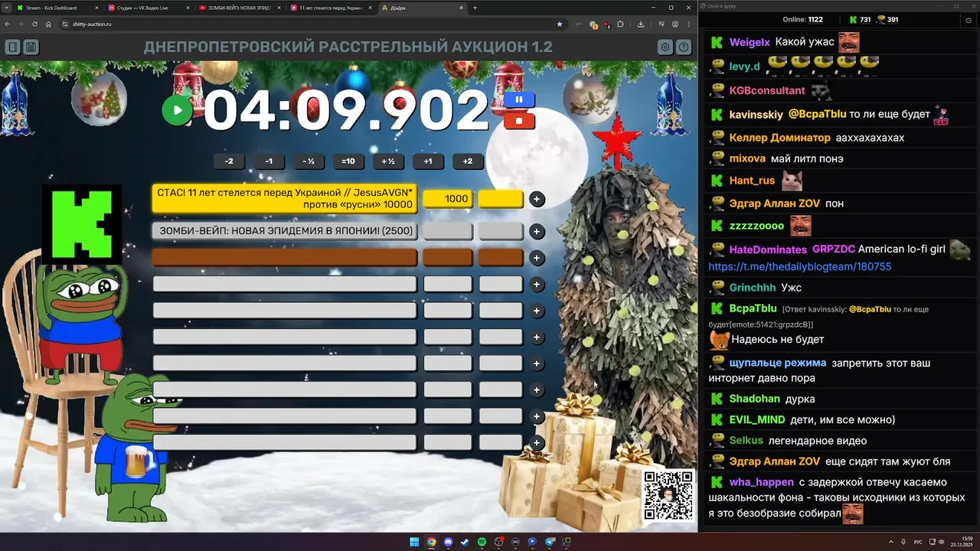The width and height of the screenshot is (980, 551).
Task: Click the username HateDominates in chat
Action: point(768,249)
